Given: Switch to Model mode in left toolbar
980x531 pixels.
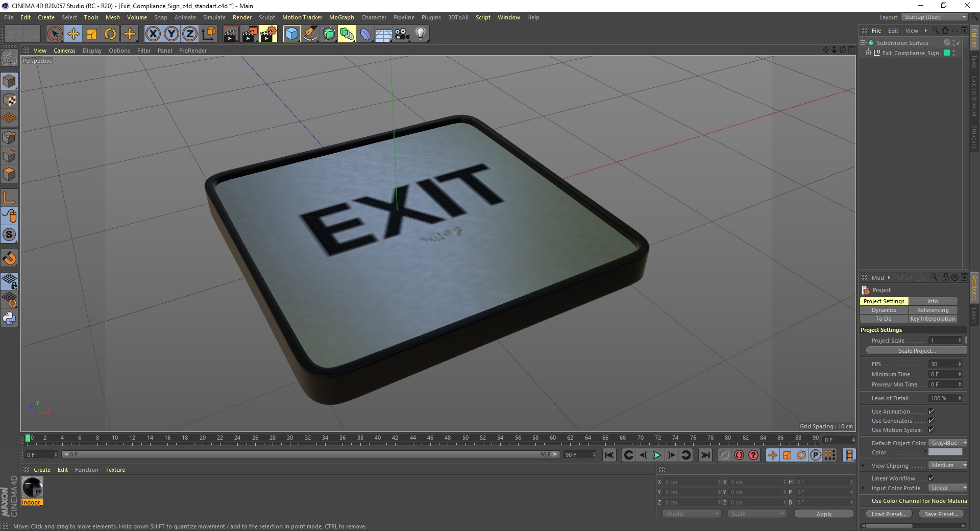Looking at the screenshot, I should [9, 82].
